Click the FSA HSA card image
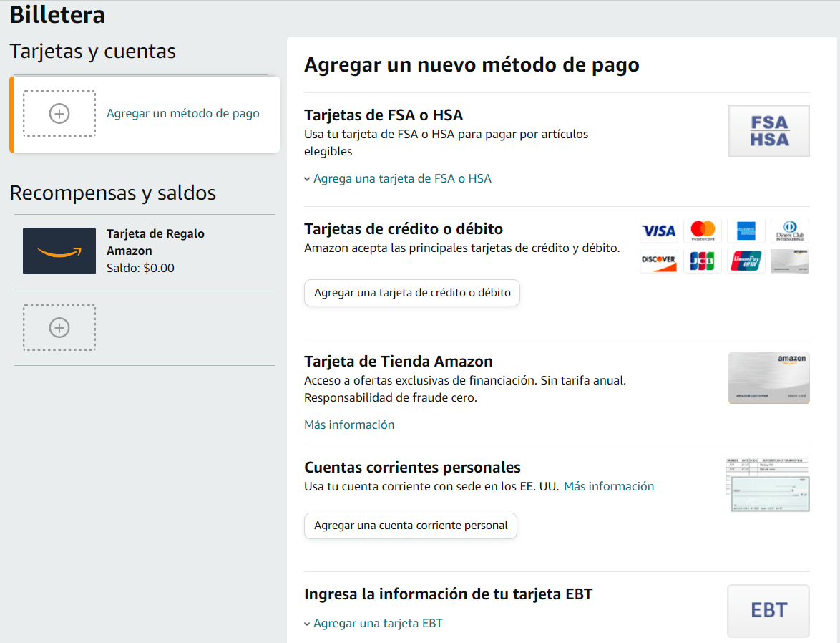This screenshot has height=643, width=840. (768, 131)
